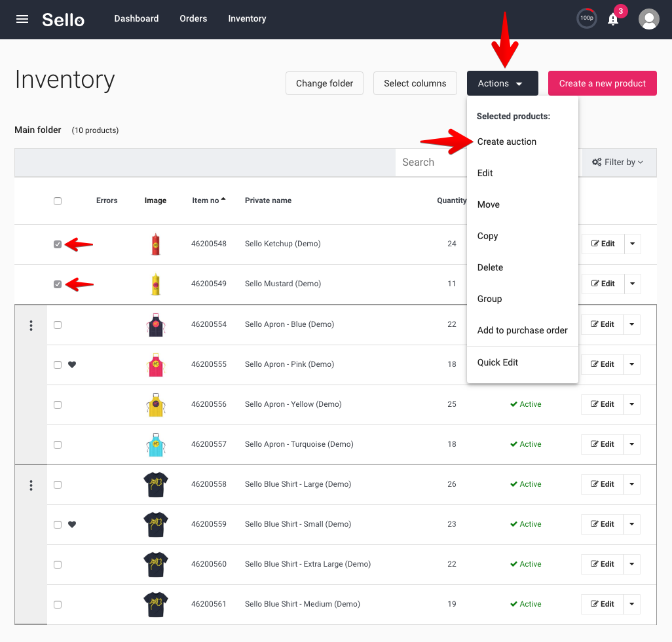Open the three-dot menu for the Blue Shirt group
The height and width of the screenshot is (642, 672).
pos(31,485)
